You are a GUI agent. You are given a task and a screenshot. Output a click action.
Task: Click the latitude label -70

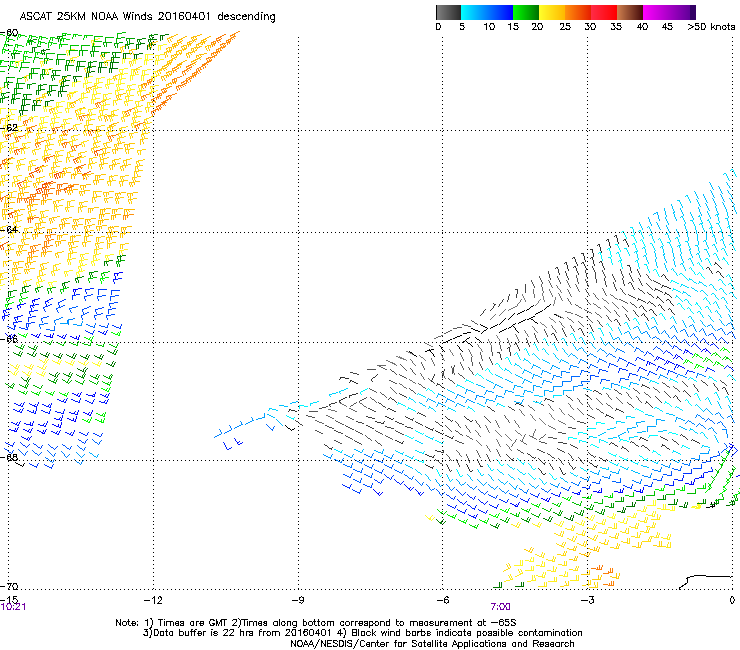9,586
